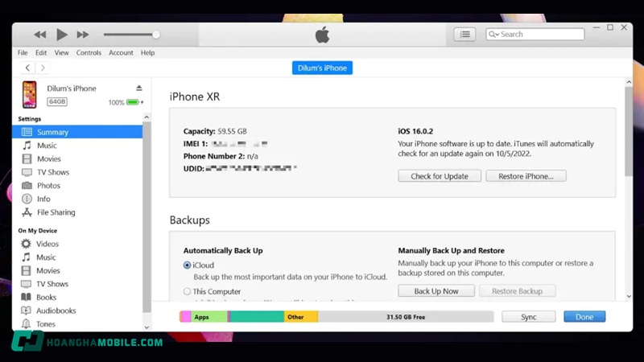Open the list view button
Image resolution: width=644 pixels, height=362 pixels.
[x=464, y=35]
